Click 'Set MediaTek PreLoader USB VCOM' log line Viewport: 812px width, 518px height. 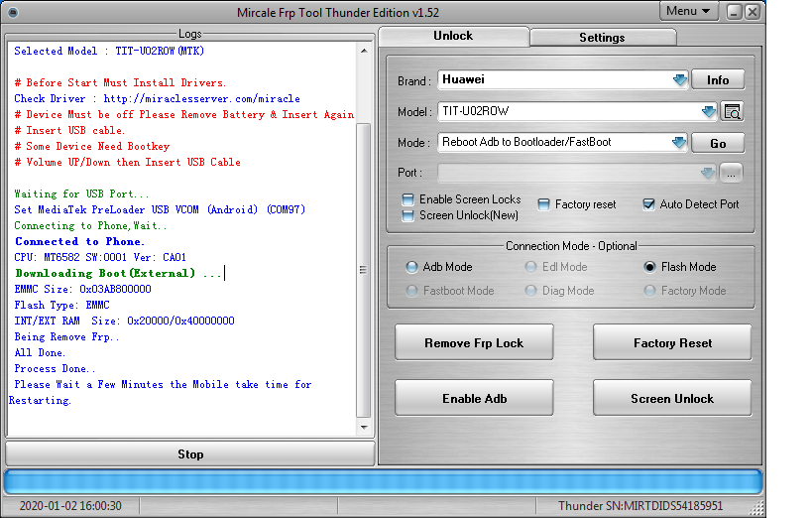[x=160, y=209]
